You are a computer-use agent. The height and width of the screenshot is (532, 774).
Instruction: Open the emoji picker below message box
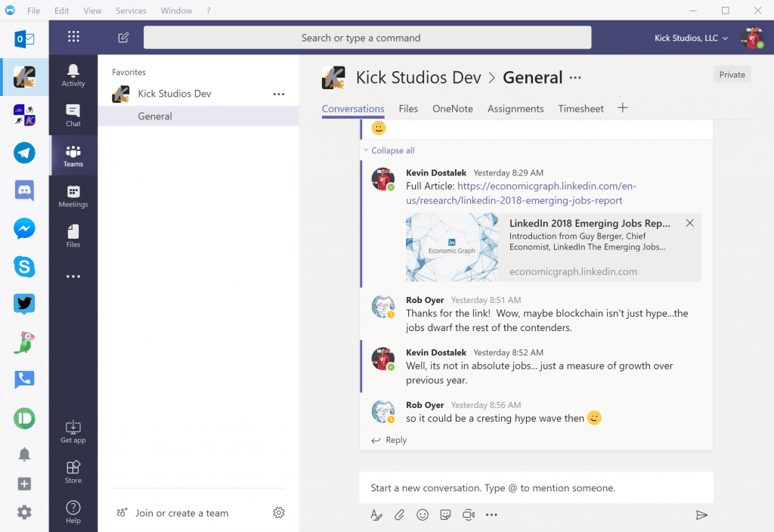click(423, 515)
